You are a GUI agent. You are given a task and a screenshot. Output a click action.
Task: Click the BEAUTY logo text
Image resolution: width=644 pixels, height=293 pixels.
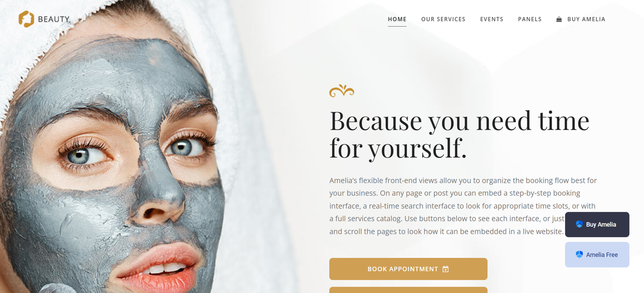(x=54, y=19)
